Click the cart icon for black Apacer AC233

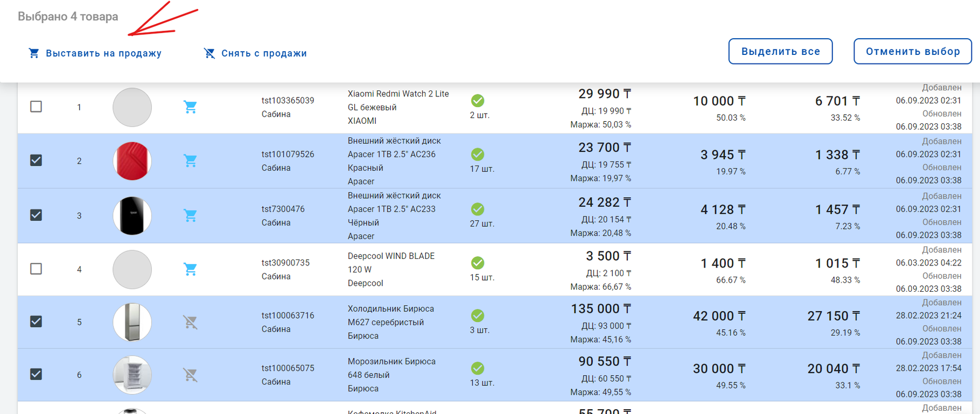point(190,215)
